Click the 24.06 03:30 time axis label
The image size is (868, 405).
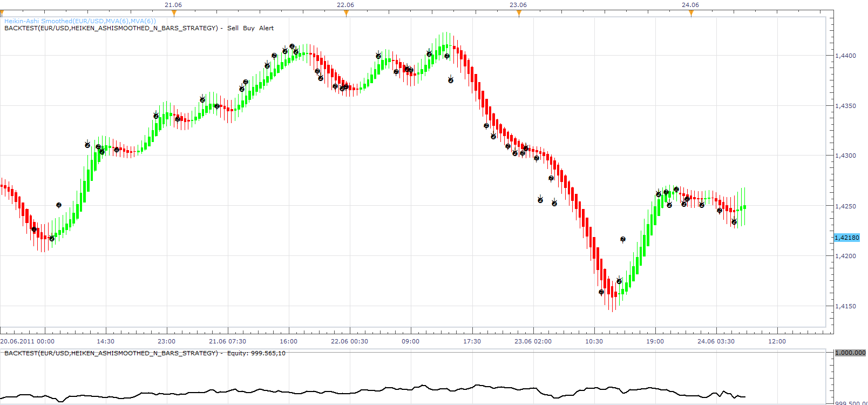(716, 341)
